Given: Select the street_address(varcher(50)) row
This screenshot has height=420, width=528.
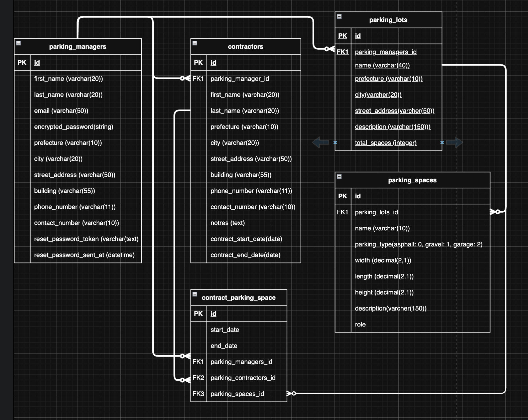Looking at the screenshot, I should (x=388, y=111).
